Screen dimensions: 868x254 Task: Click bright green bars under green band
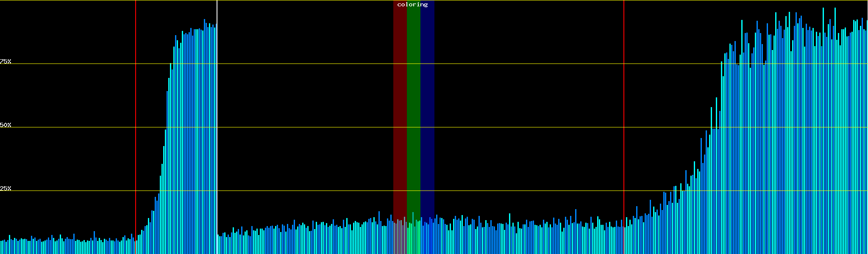point(413,237)
